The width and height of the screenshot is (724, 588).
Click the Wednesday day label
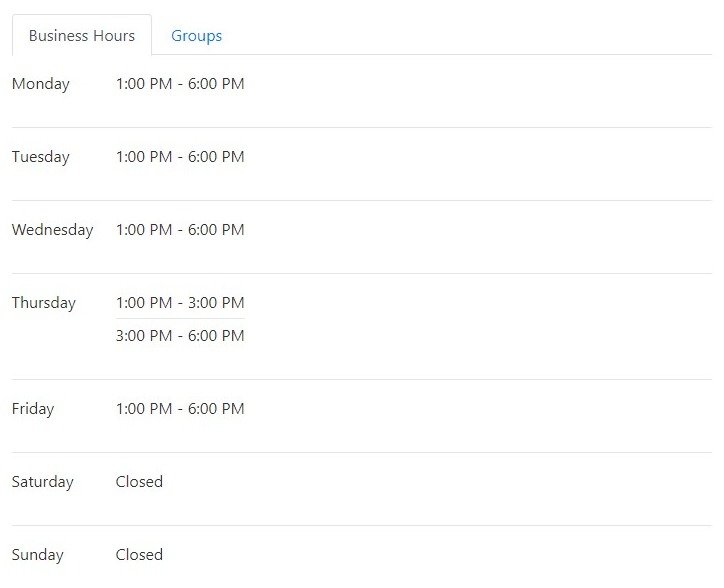53,230
